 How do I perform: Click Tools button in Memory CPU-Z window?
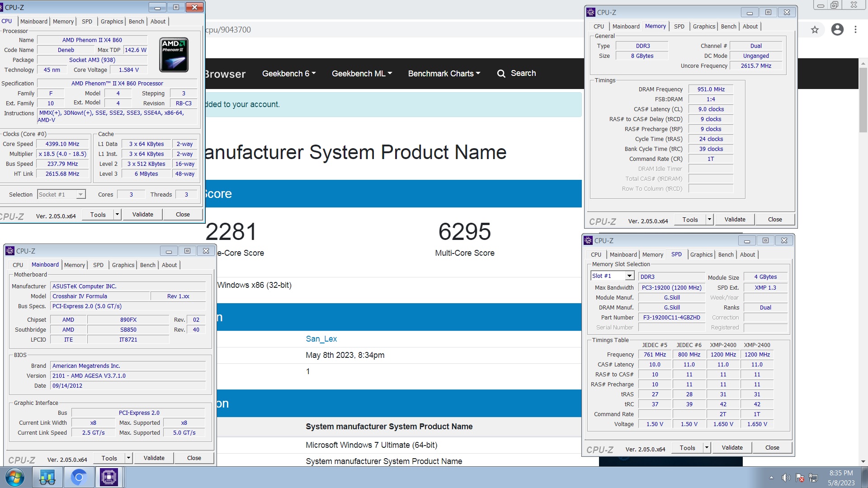coord(690,220)
